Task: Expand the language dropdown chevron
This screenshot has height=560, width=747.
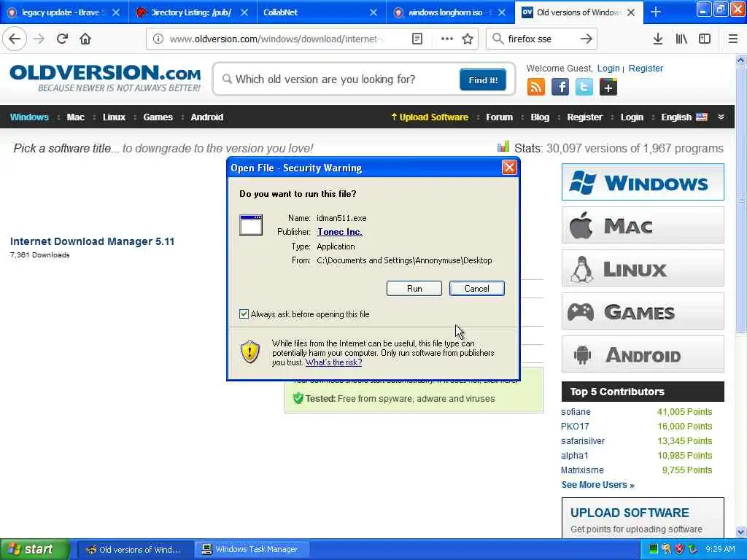Action: click(721, 117)
